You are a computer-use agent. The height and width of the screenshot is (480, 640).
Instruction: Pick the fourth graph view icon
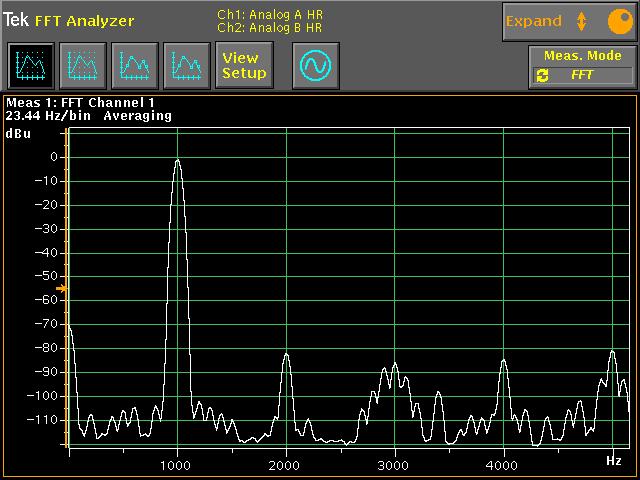(186, 66)
